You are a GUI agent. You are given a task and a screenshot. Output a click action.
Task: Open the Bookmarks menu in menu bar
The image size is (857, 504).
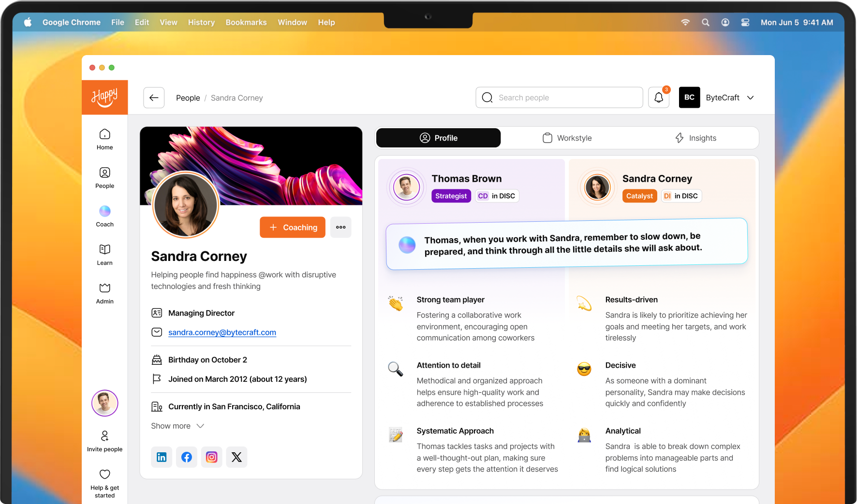pos(246,22)
